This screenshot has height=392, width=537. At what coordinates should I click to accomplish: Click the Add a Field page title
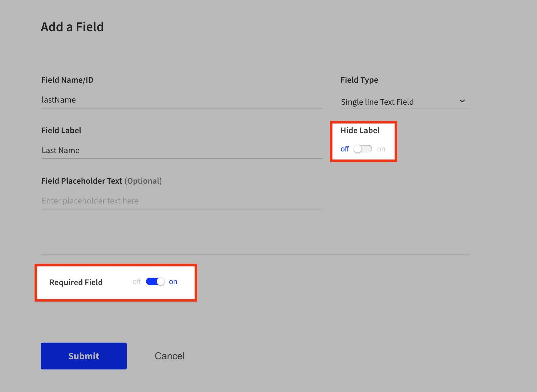pyautogui.click(x=72, y=27)
